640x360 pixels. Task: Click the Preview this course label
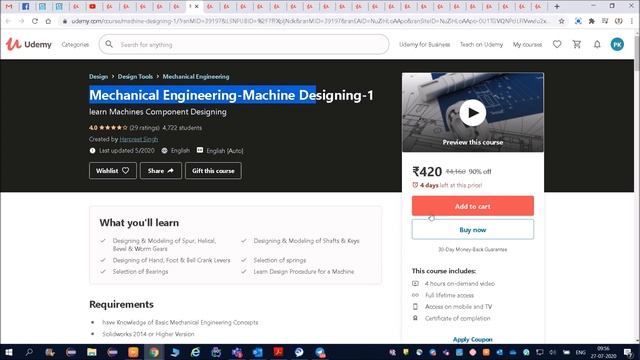473,142
